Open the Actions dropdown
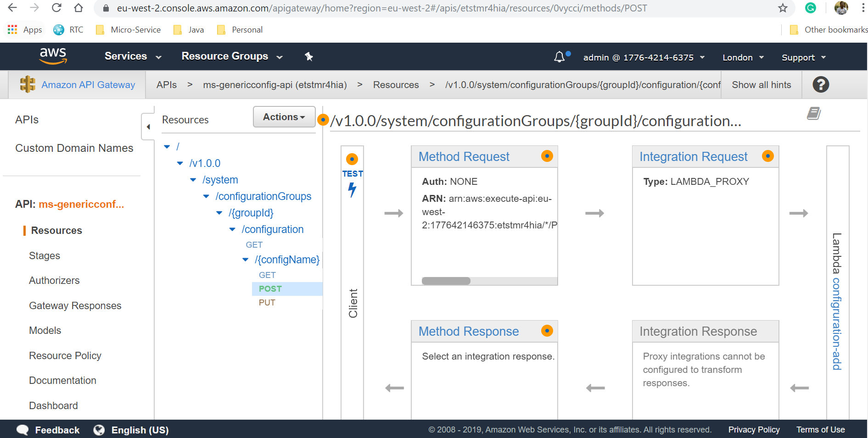Viewport: 868px width, 438px height. (284, 117)
